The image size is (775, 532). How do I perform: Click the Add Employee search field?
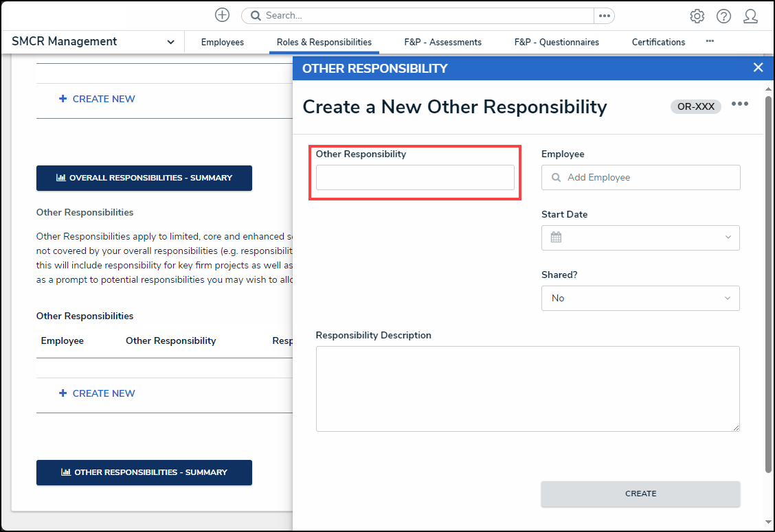coord(646,177)
